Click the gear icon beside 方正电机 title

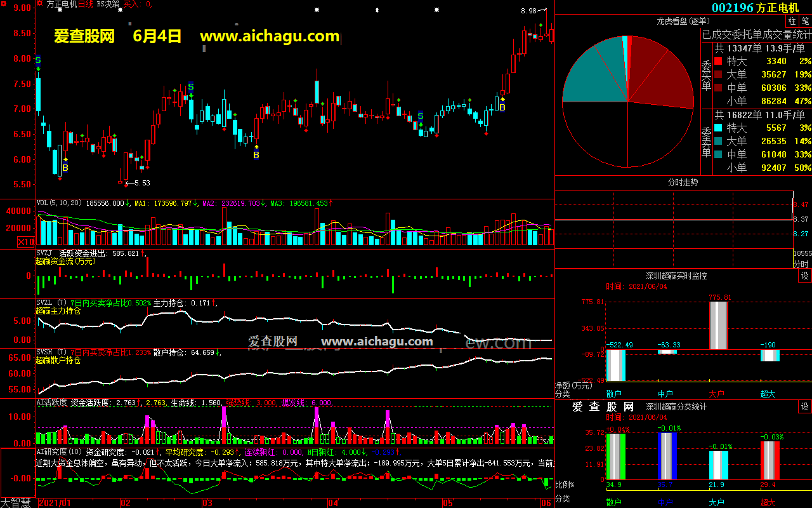click(40, 4)
